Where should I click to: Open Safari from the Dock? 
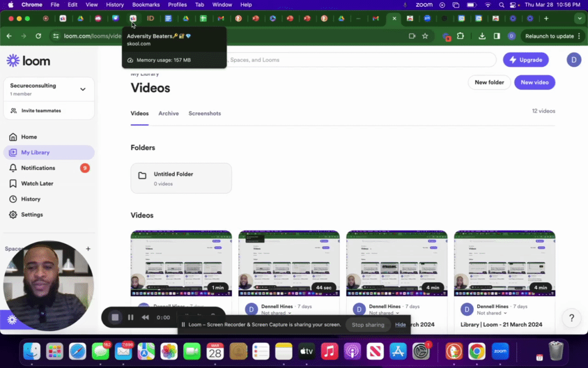click(x=78, y=351)
